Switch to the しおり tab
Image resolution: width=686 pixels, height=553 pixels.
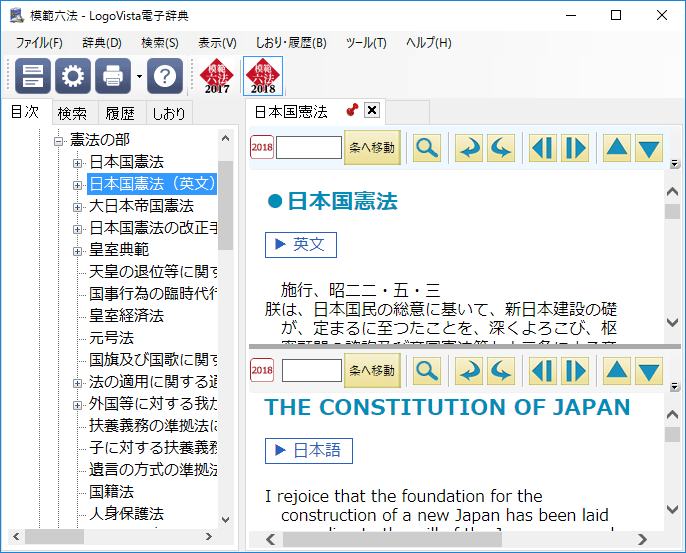169,113
